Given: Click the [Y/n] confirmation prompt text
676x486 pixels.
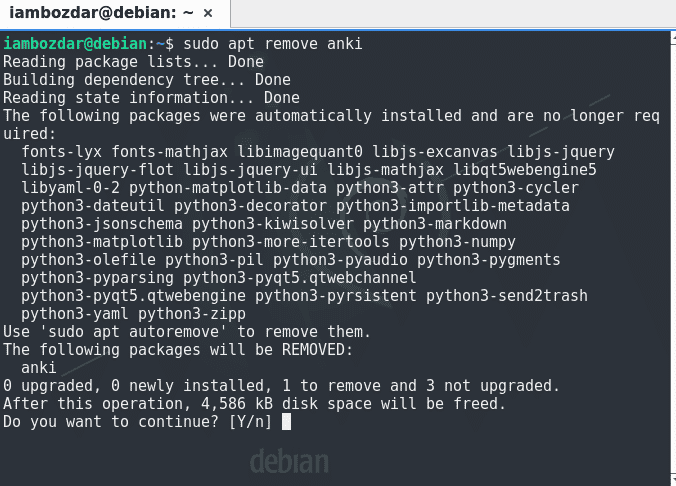Looking at the screenshot, I should 250,422.
